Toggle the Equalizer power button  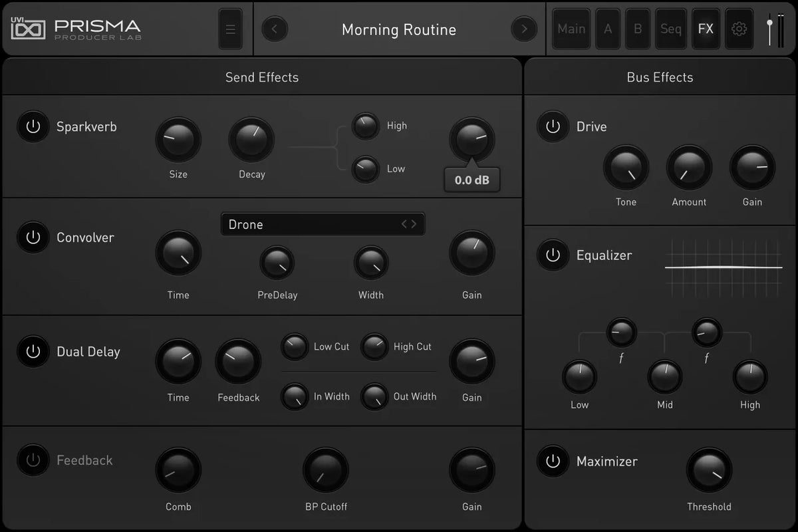pyautogui.click(x=553, y=255)
